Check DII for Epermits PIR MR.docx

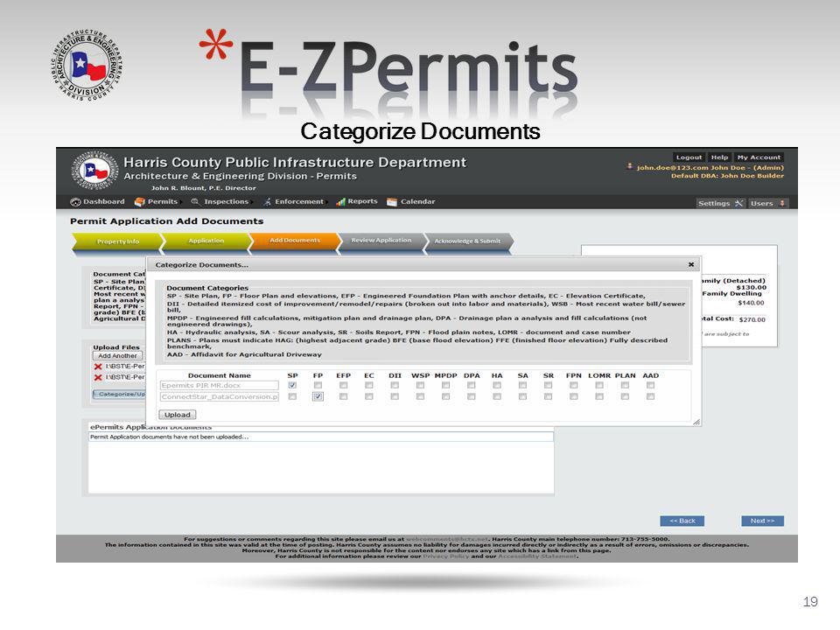point(395,385)
